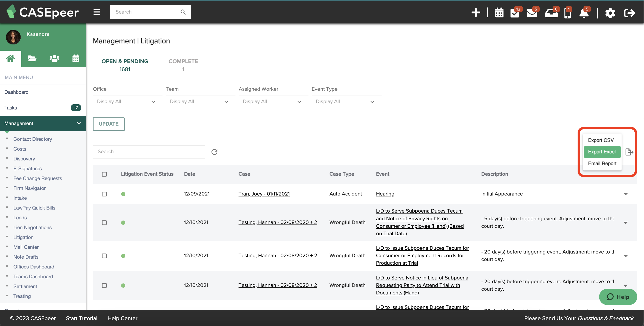
Task: Expand the '5 day(s) before triggering event' row arrow
Action: point(626,223)
